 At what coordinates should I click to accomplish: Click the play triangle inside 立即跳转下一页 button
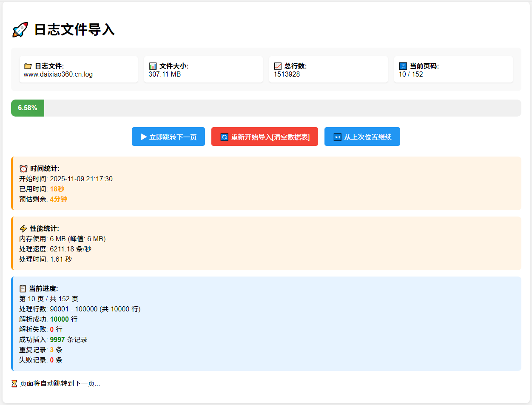pyautogui.click(x=143, y=137)
